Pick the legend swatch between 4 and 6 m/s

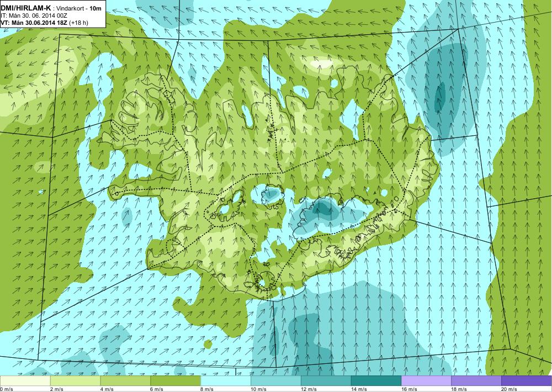click(125, 381)
